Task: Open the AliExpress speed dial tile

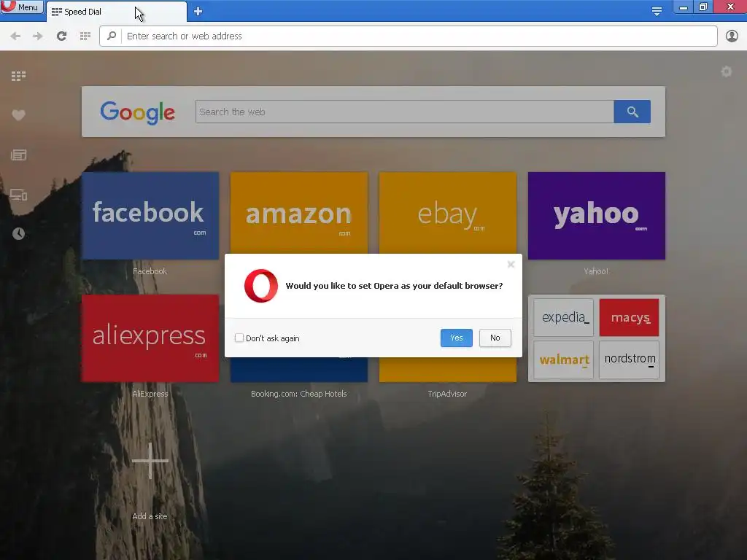Action: point(150,338)
